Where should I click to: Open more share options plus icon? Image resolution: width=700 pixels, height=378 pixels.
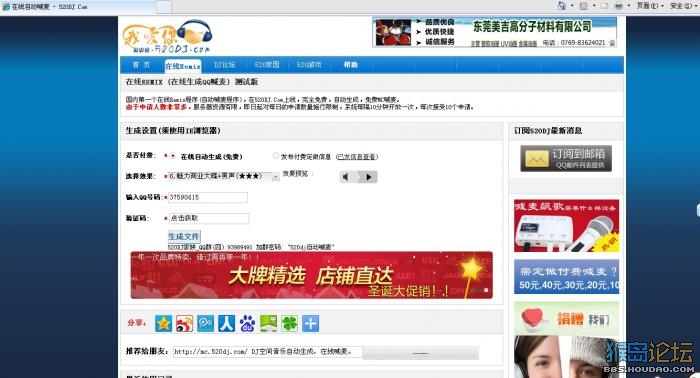click(x=310, y=323)
